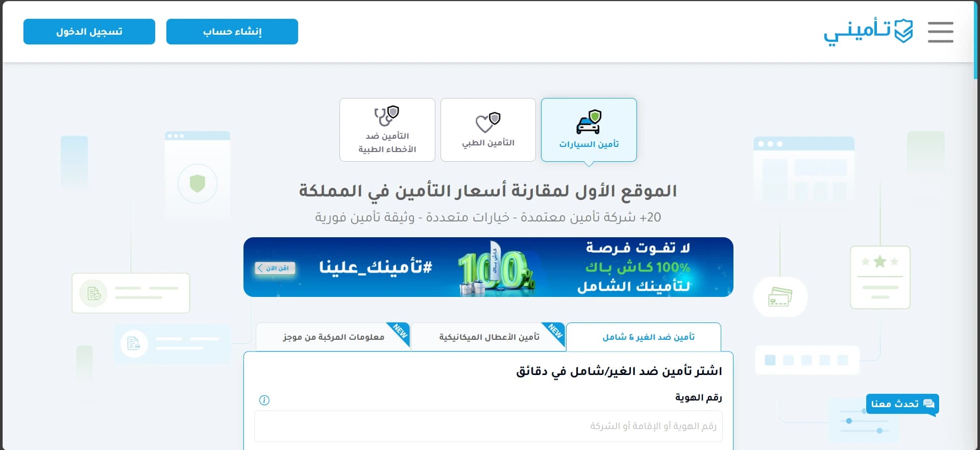Screen dimensions: 980x450
Task: Click the medical insurance heart icon
Action: point(488,122)
